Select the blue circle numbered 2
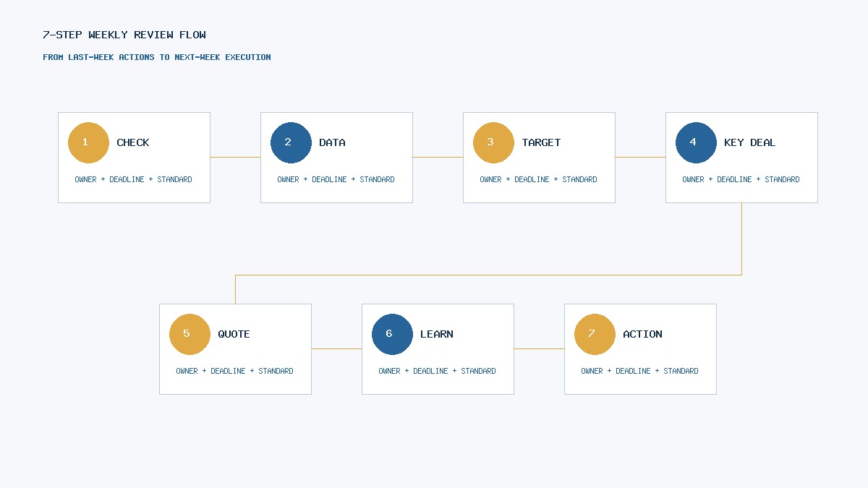The width and height of the screenshot is (868, 488). 291,142
